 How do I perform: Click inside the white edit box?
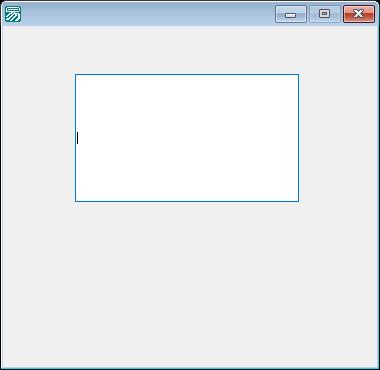point(187,138)
